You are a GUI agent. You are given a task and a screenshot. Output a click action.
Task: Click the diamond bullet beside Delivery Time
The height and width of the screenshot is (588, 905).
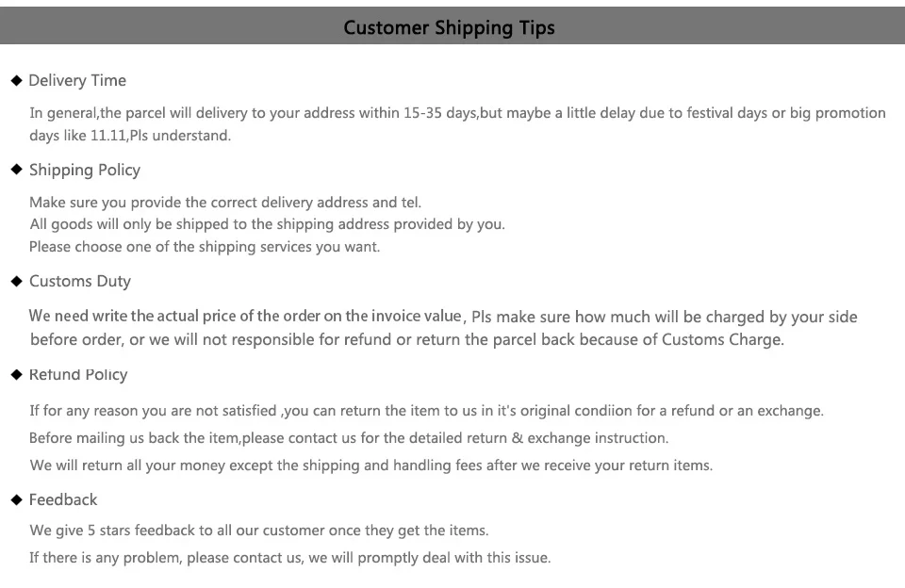(16, 81)
